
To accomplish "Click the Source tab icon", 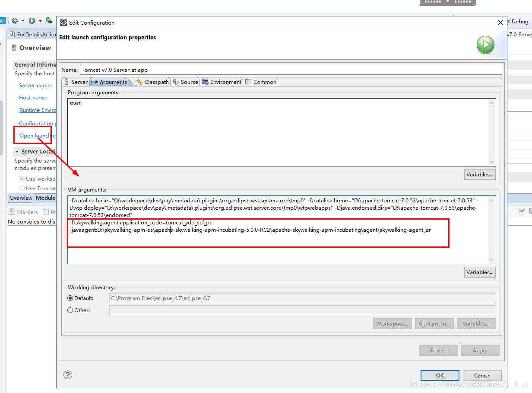I will (x=176, y=82).
